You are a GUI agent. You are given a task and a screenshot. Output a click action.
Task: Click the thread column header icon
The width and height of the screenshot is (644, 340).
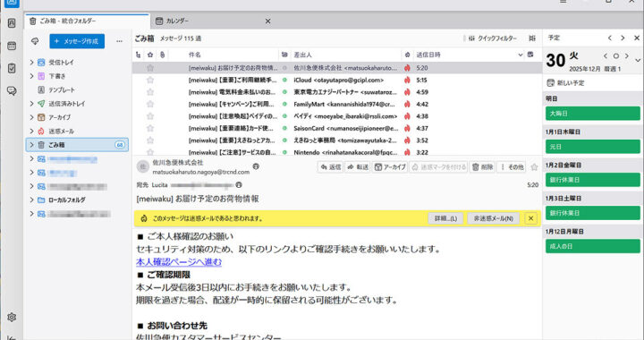point(138,55)
